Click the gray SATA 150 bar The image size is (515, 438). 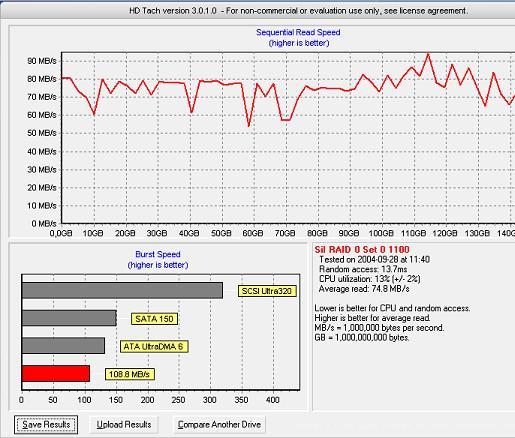[69, 318]
